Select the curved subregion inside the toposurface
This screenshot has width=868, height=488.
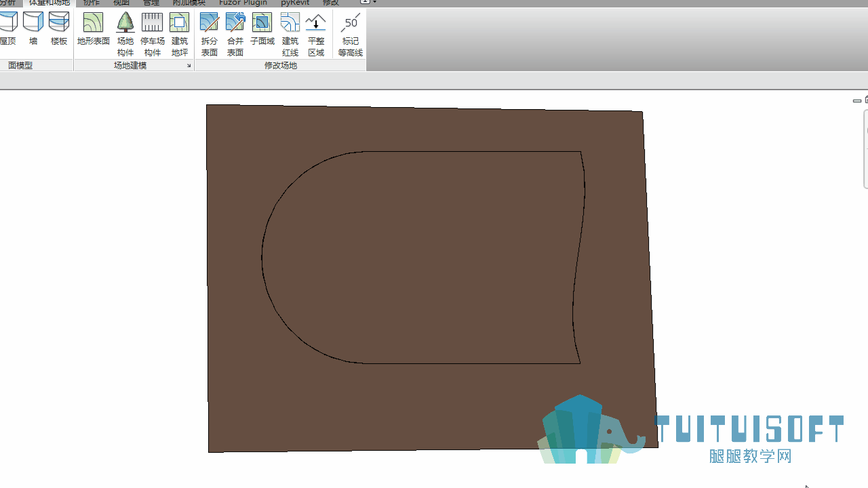(x=424, y=258)
